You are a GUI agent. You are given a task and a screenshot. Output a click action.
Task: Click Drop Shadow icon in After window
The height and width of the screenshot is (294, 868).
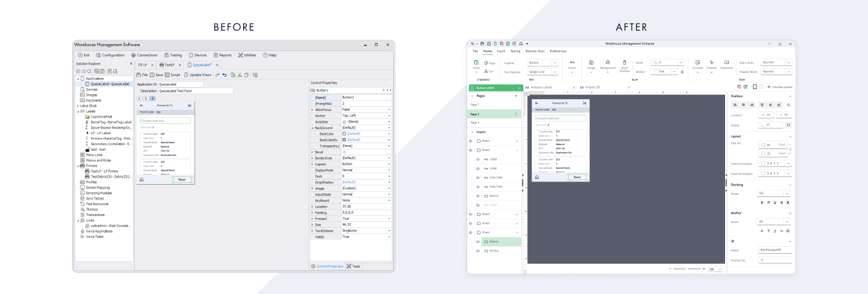point(624,62)
